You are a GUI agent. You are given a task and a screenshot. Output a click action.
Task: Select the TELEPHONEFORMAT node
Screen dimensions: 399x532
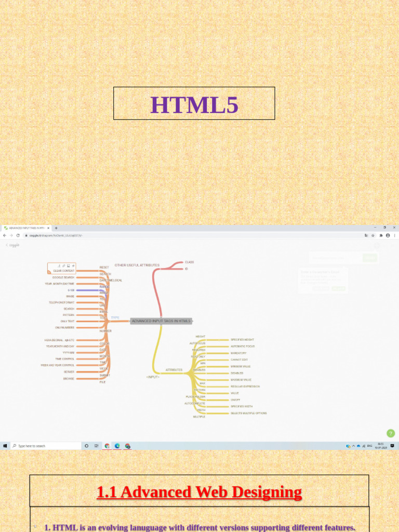pos(61,302)
